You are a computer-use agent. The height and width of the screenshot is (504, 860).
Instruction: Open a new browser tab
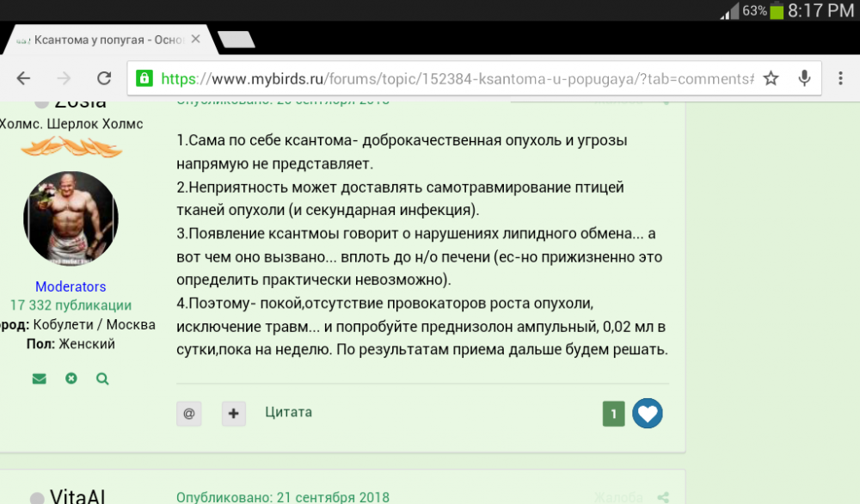pos(236,40)
